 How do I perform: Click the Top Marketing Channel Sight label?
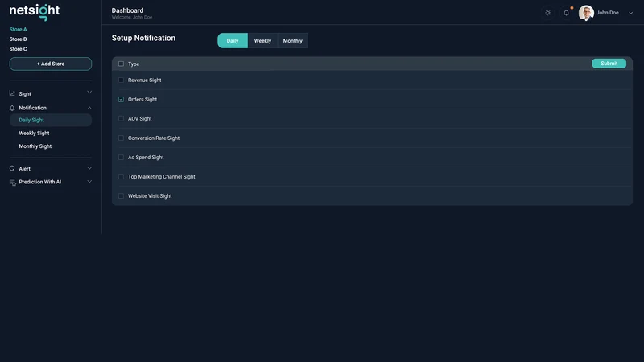162,176
